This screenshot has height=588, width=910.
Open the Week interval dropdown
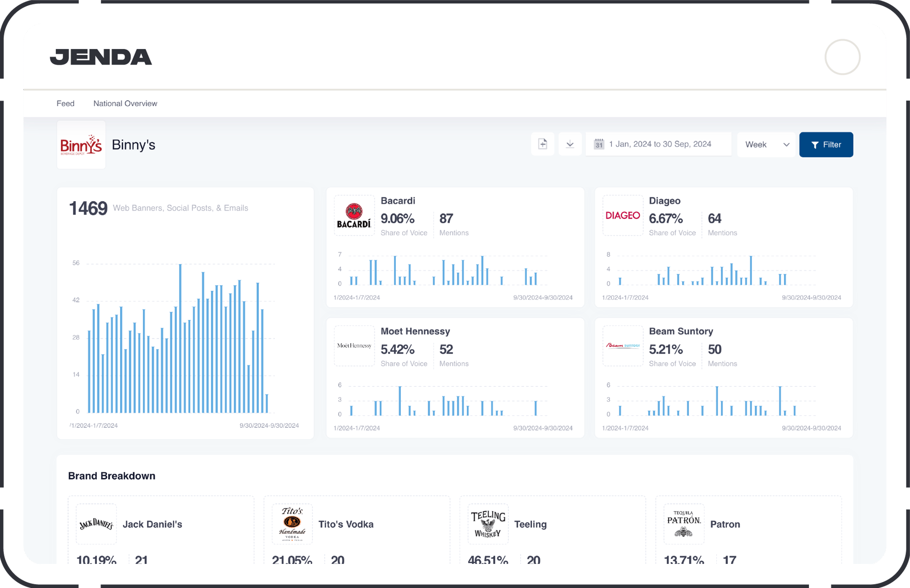pyautogui.click(x=766, y=145)
